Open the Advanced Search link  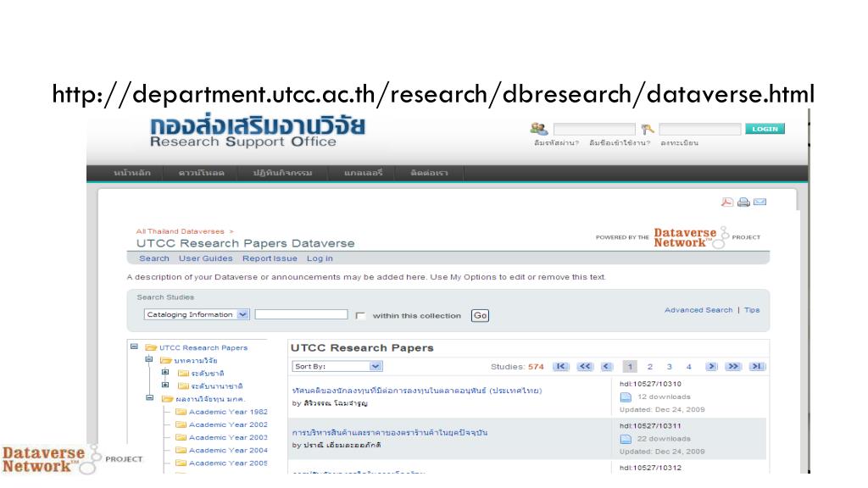[698, 310]
